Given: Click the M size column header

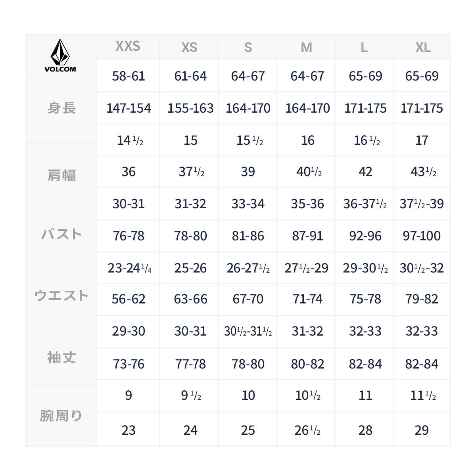Looking at the screenshot, I should coord(306,48).
